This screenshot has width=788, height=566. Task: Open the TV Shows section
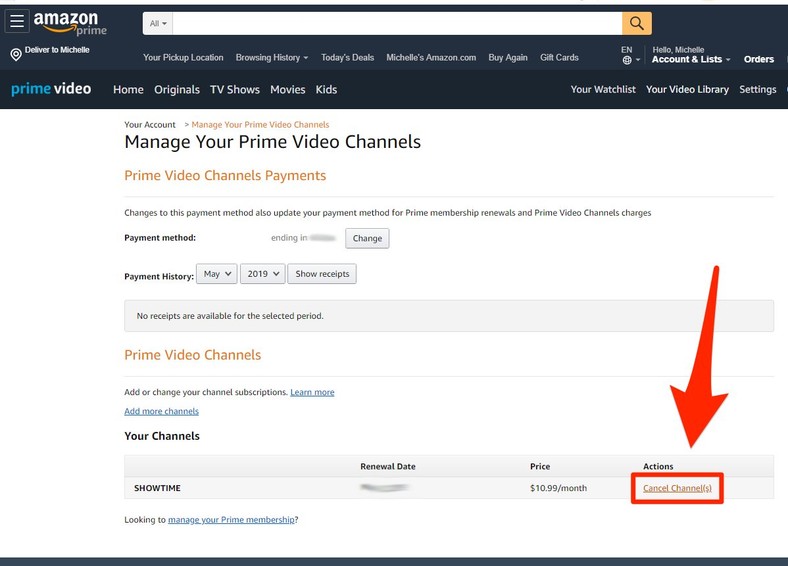235,89
